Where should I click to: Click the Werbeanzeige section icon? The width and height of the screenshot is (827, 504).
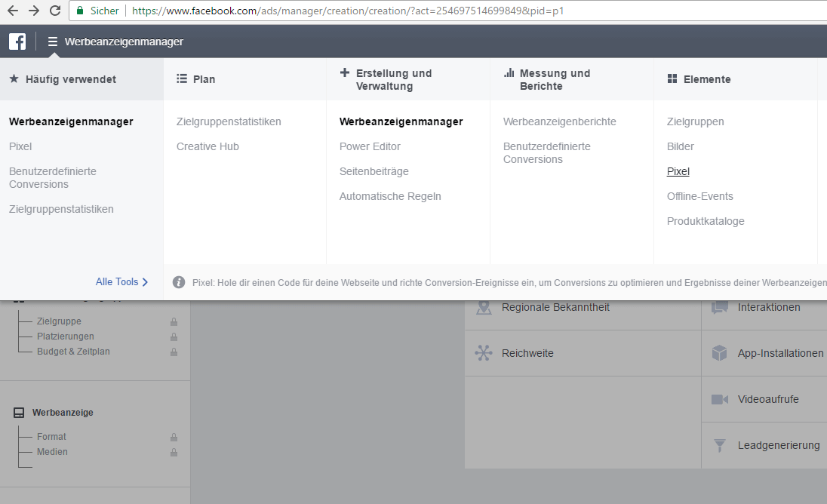click(x=19, y=413)
